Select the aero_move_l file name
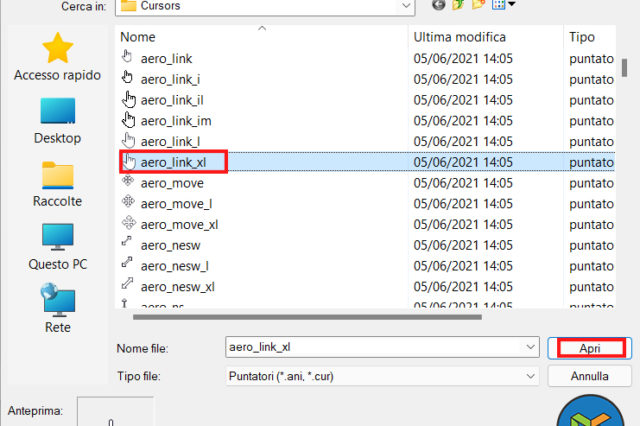The image size is (640, 426). click(176, 204)
